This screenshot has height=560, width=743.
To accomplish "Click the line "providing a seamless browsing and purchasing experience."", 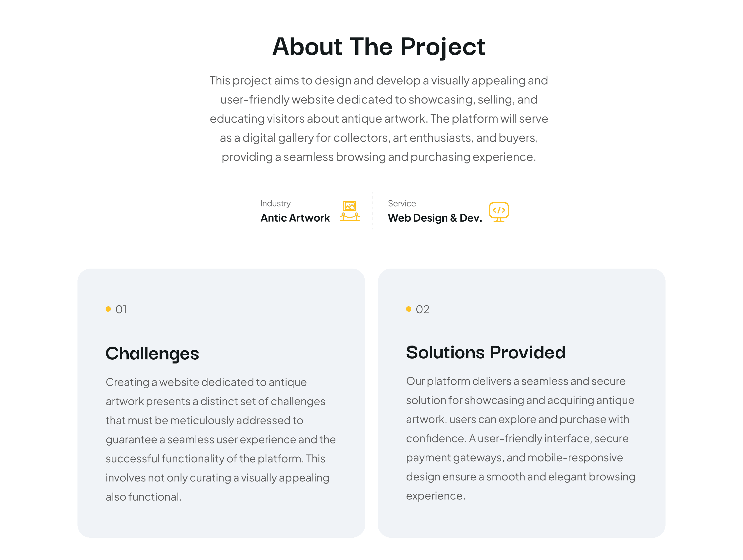I will 379,157.
